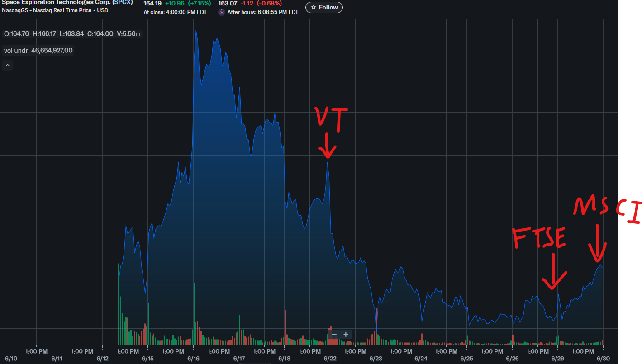Click the 6/16 date on the time axis
This screenshot has width=642, height=364.
(x=194, y=359)
